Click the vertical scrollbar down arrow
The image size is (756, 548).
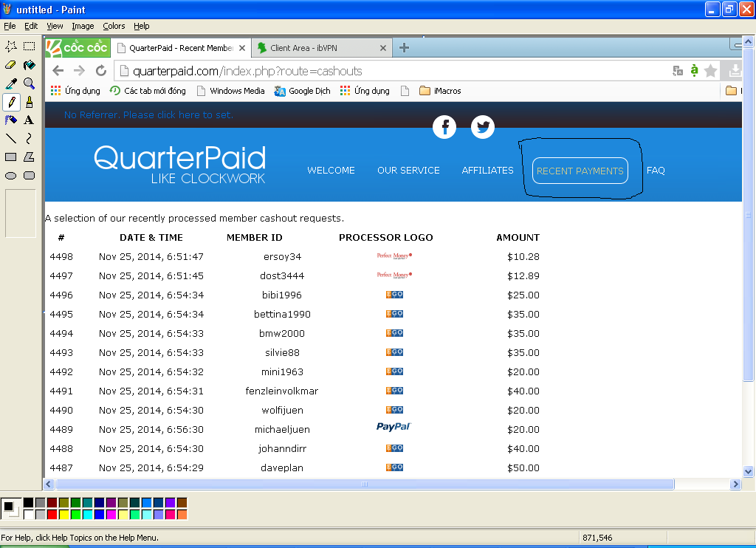click(x=749, y=471)
